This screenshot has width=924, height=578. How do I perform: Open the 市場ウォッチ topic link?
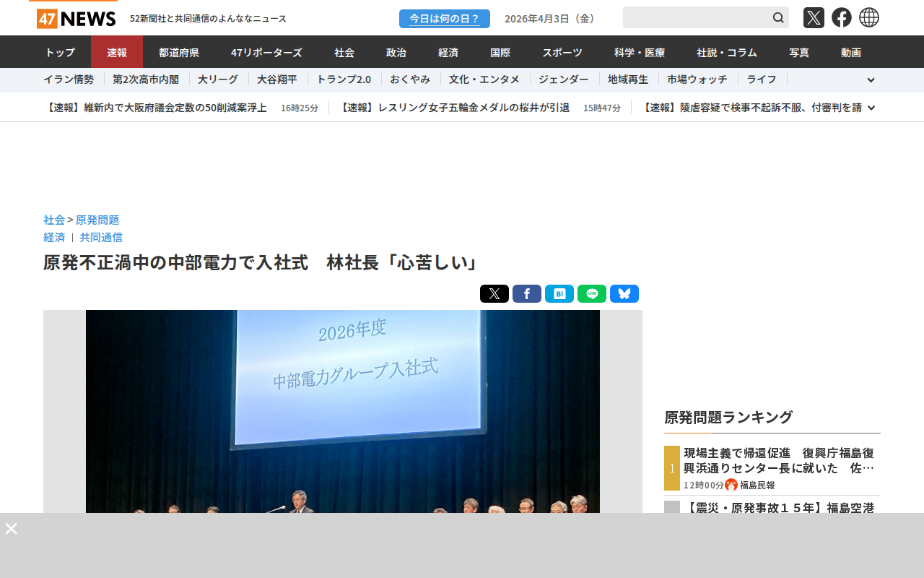[697, 79]
